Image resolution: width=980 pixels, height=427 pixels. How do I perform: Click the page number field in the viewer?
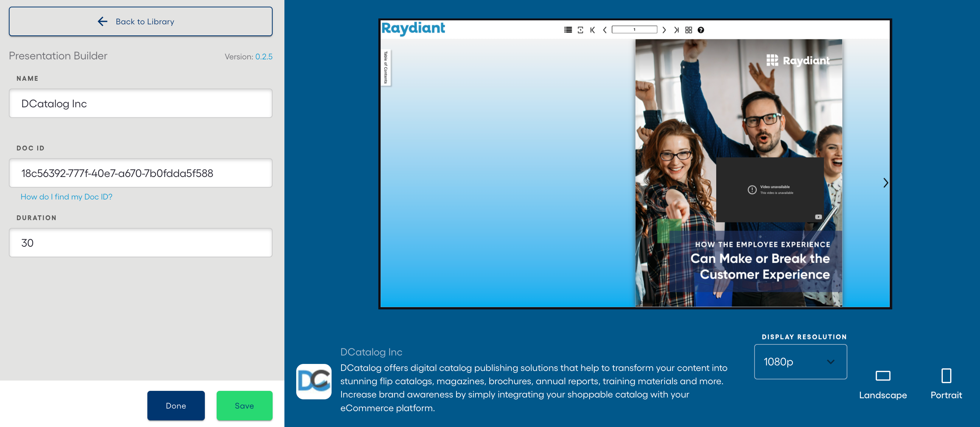634,30
